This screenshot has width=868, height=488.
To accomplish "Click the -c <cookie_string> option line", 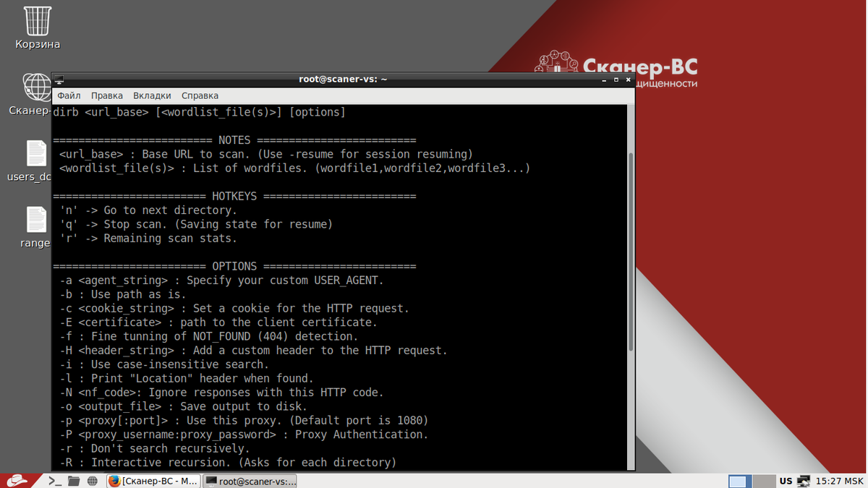I will [235, 309].
